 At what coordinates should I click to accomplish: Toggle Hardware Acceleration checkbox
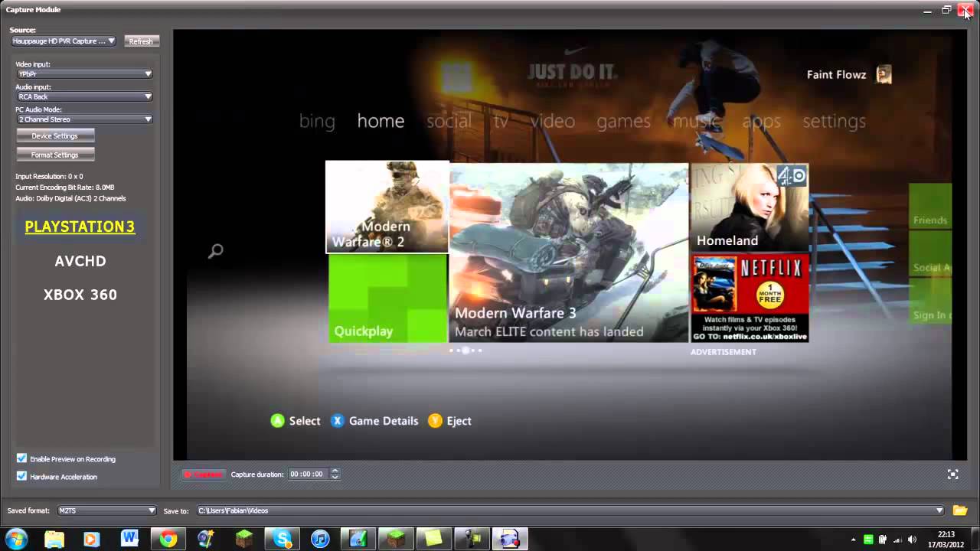[21, 476]
